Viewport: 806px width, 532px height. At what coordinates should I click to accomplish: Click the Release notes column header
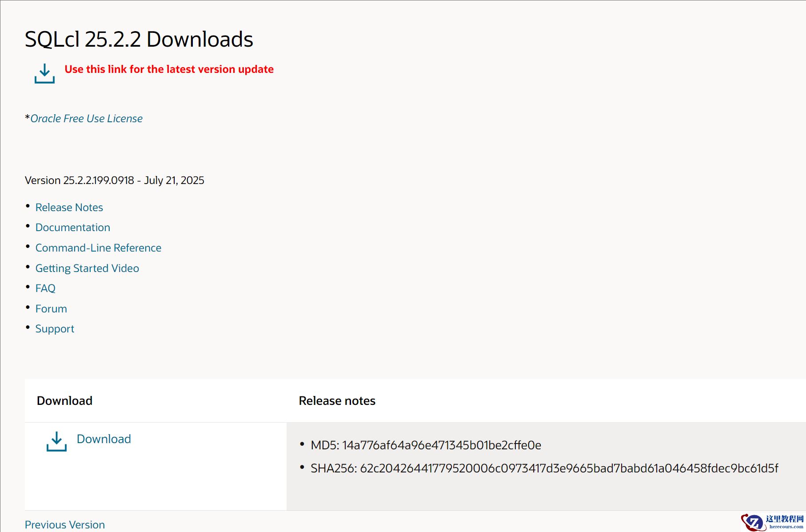pyautogui.click(x=337, y=401)
